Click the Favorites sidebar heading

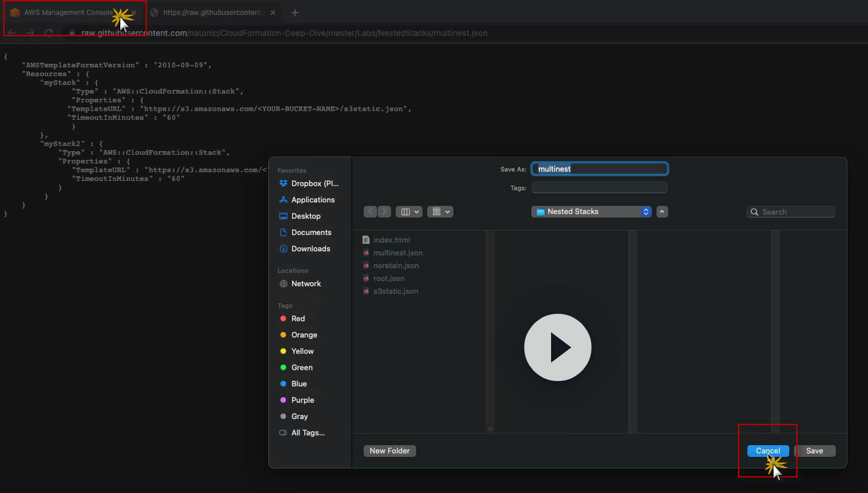click(292, 171)
